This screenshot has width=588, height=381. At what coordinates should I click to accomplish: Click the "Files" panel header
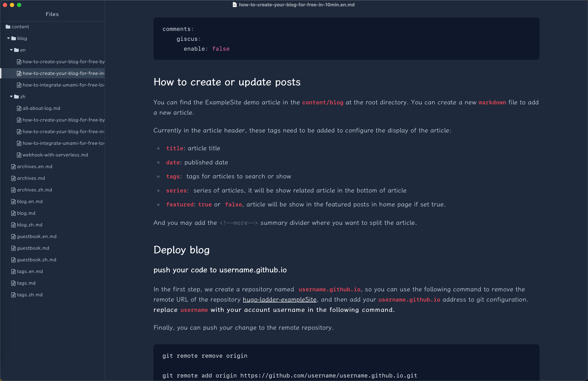pos(52,14)
